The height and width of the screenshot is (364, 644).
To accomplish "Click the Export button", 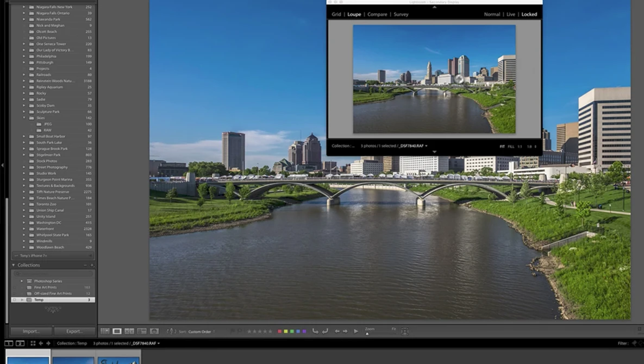I will coord(74,331).
